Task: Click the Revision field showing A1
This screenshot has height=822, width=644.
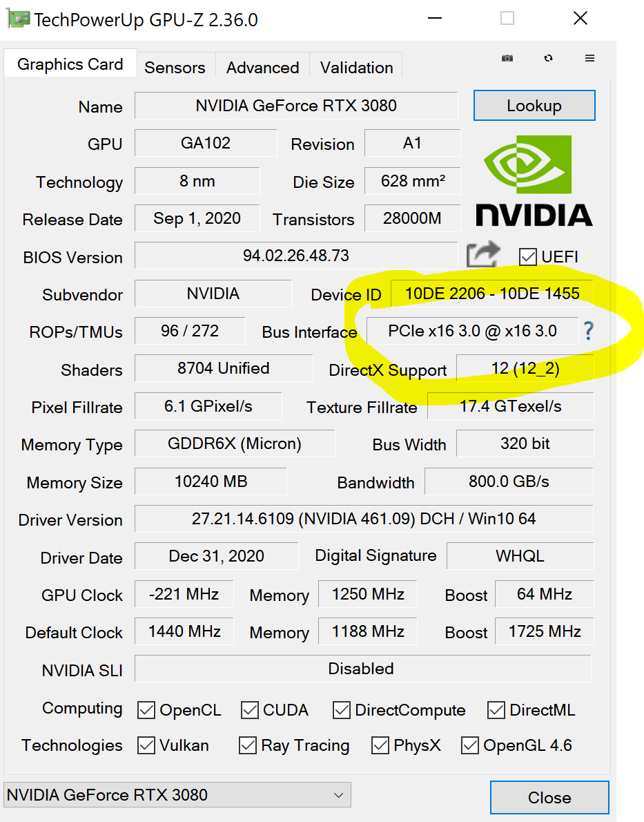Action: pyautogui.click(x=412, y=143)
